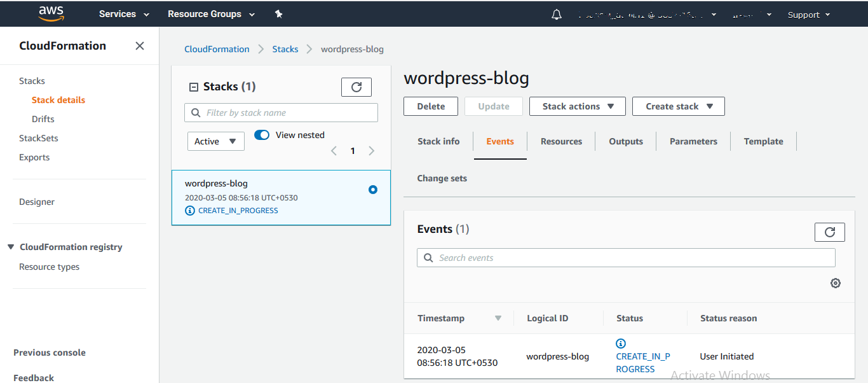Open the notifications bell
868x383 pixels.
tap(557, 15)
